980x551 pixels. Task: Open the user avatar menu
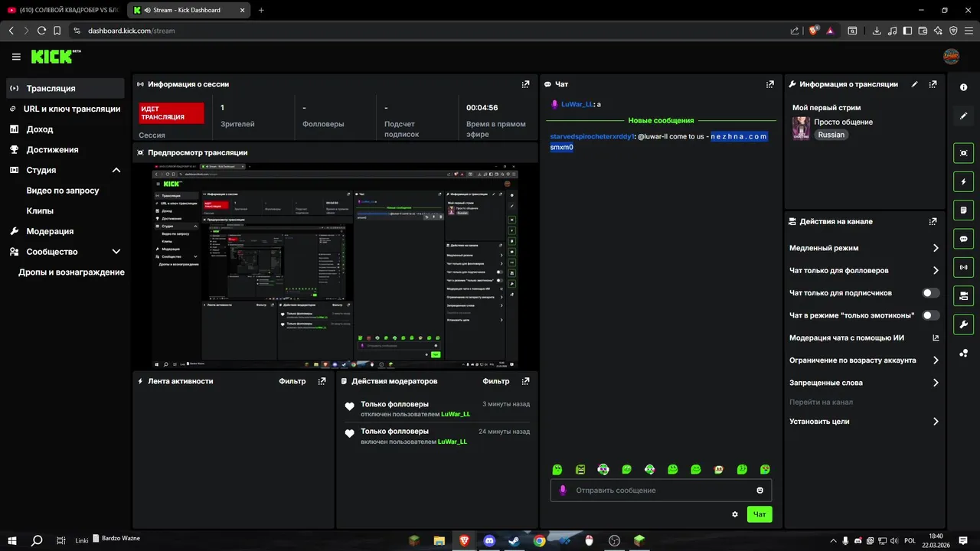pyautogui.click(x=952, y=57)
